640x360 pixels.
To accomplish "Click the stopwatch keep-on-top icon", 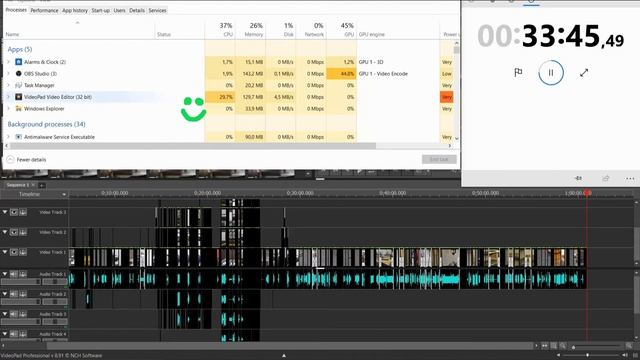I will 578,178.
